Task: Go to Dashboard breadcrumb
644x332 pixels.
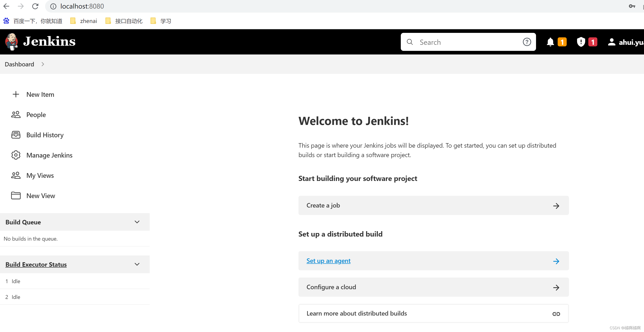Action: tap(19, 64)
